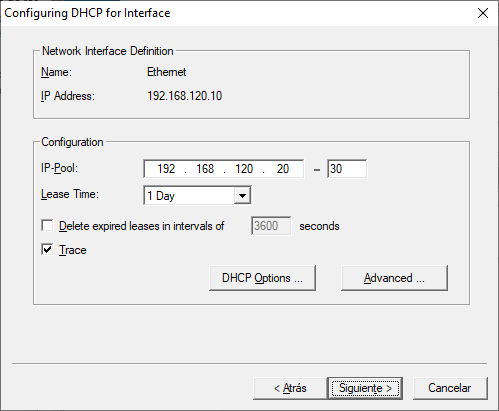Select the second IP-Pool octet 168
This screenshot has height=411, width=499.
point(205,169)
